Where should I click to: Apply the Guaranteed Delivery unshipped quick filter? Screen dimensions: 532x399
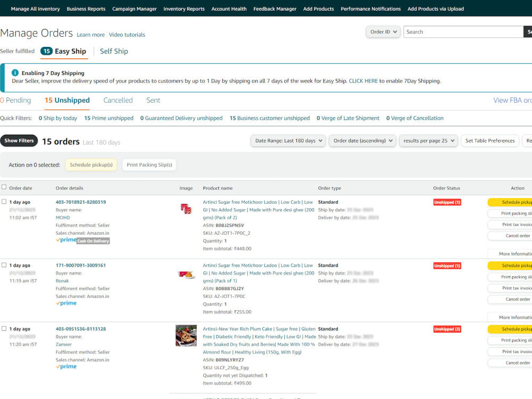click(x=181, y=118)
